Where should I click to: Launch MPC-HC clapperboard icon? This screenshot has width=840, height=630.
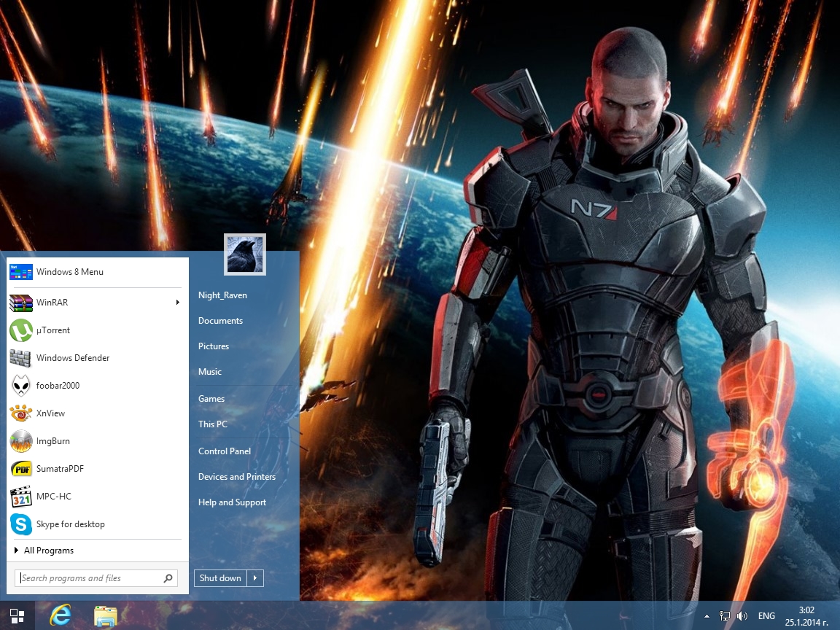point(21,497)
